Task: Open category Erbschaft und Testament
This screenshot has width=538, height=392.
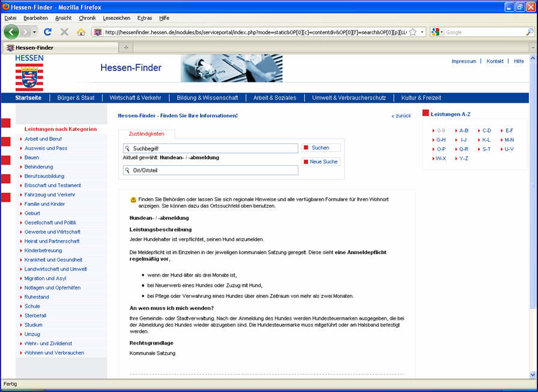Action: 52,185
